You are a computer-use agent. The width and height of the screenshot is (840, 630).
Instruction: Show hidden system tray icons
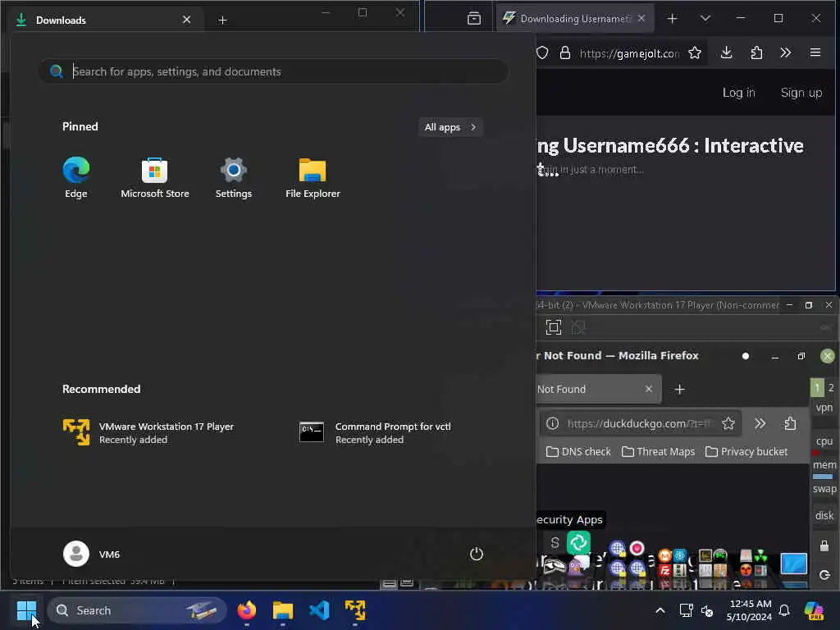(660, 610)
